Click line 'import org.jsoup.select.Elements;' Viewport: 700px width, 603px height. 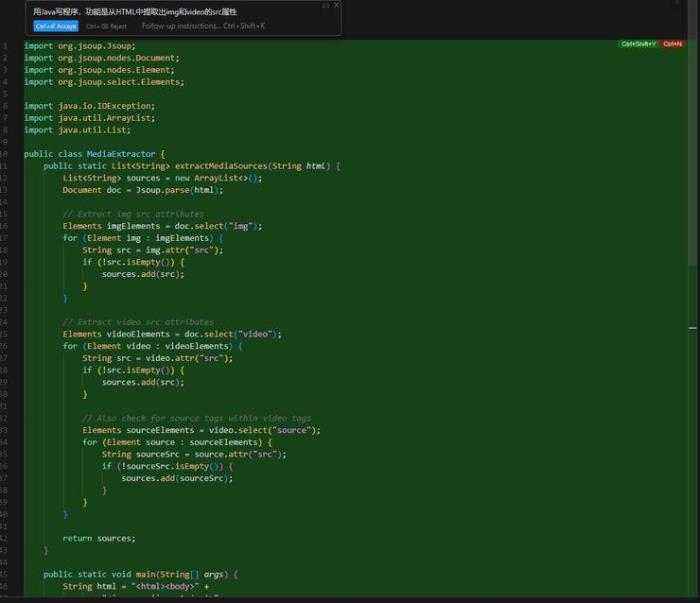click(104, 82)
